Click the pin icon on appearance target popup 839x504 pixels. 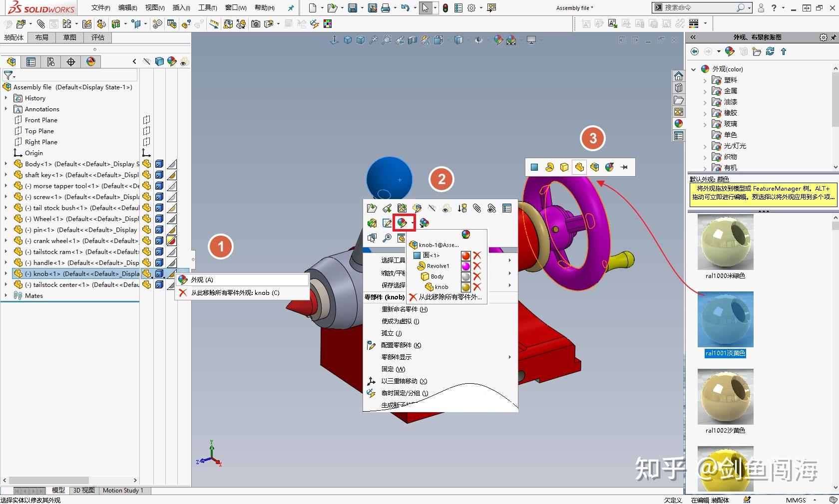click(x=624, y=167)
